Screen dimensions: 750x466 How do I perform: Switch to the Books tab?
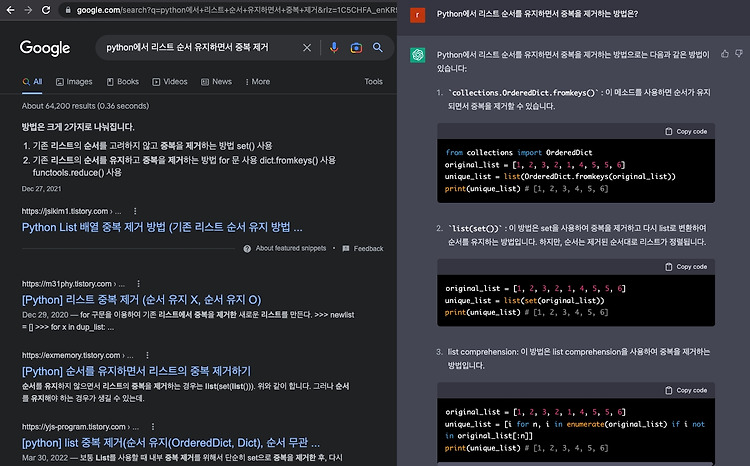(122, 82)
